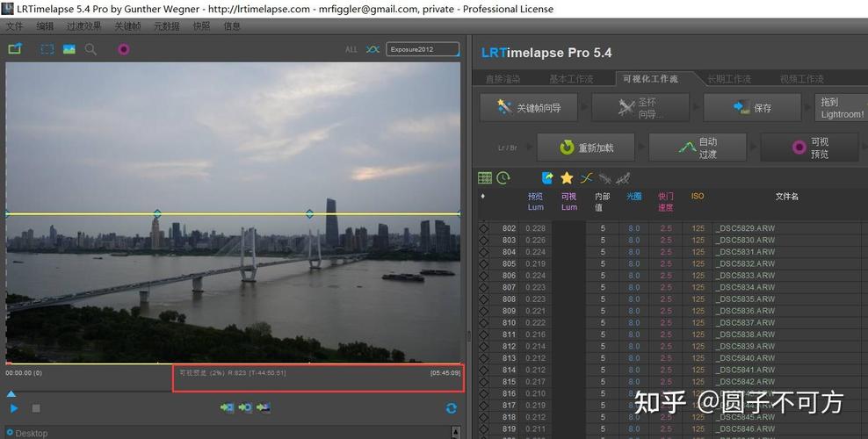The image size is (868, 439).
Task: Open the 关键帧 menu
Action: pos(127,26)
